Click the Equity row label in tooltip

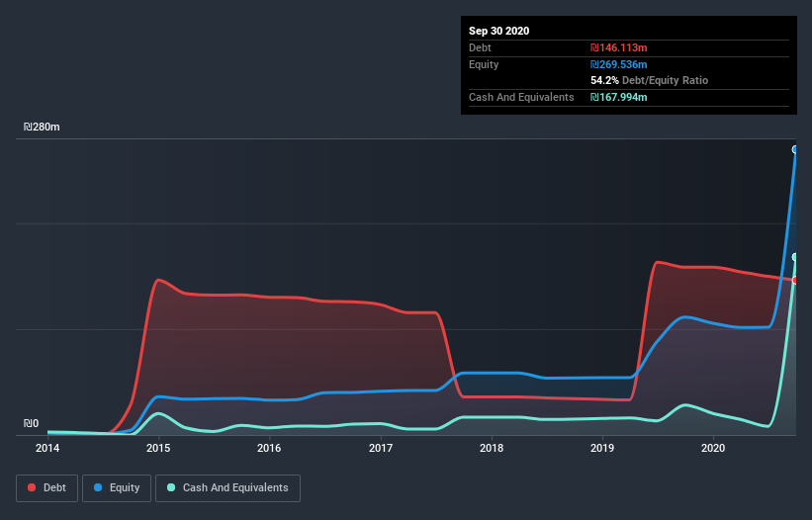pos(484,64)
